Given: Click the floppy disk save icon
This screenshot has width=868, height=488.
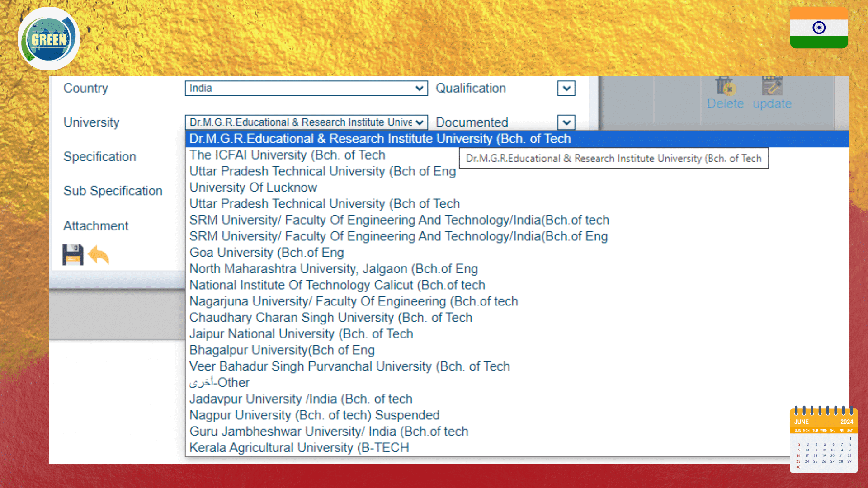Looking at the screenshot, I should [73, 254].
